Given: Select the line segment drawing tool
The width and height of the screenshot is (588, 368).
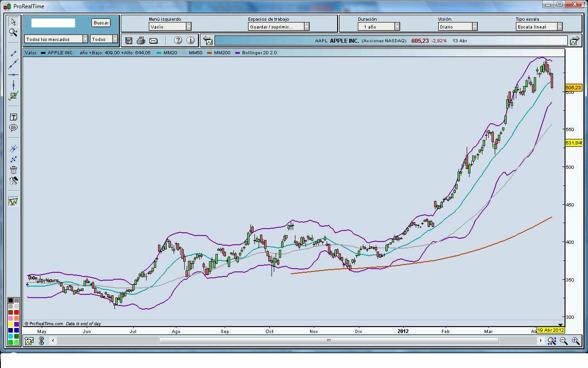Looking at the screenshot, I should [x=13, y=54].
